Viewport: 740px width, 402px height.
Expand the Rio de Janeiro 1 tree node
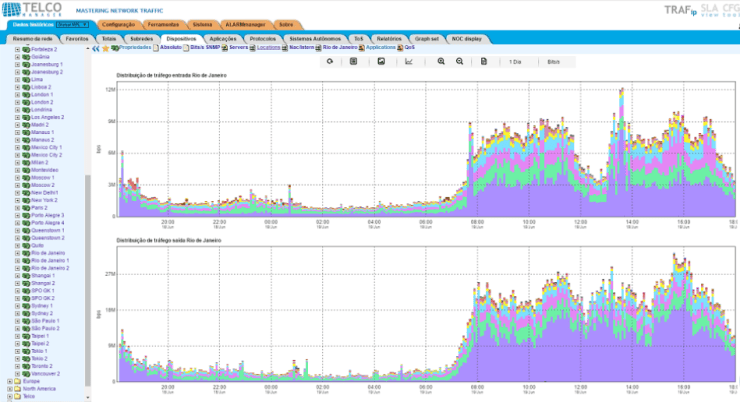pos(17,260)
